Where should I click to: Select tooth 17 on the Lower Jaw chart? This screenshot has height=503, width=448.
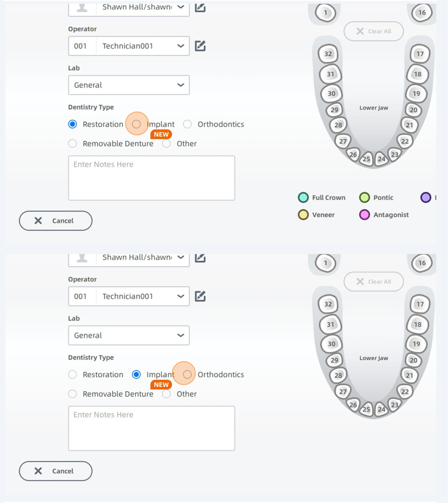click(x=420, y=54)
